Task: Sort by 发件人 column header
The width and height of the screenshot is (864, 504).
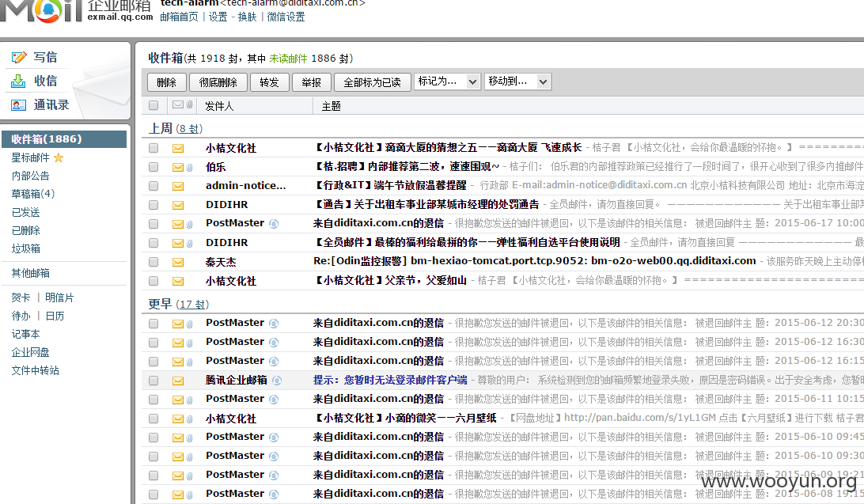Action: pos(219,106)
